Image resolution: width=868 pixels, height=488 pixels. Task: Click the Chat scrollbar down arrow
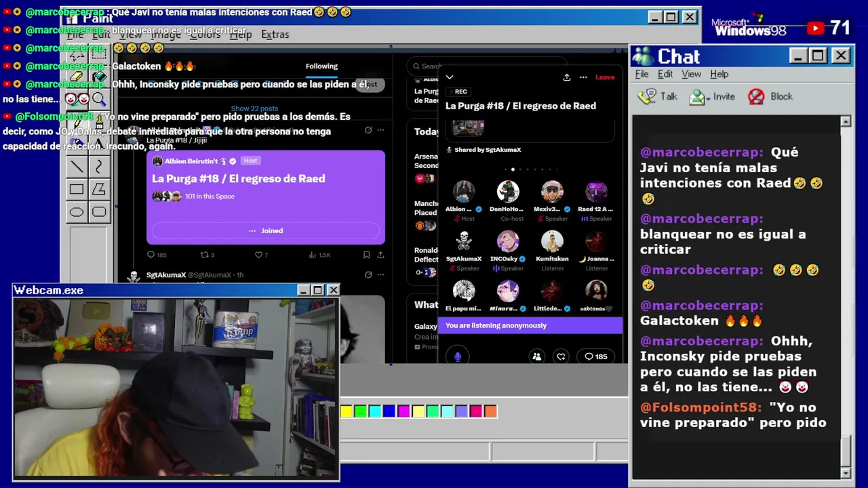845,473
